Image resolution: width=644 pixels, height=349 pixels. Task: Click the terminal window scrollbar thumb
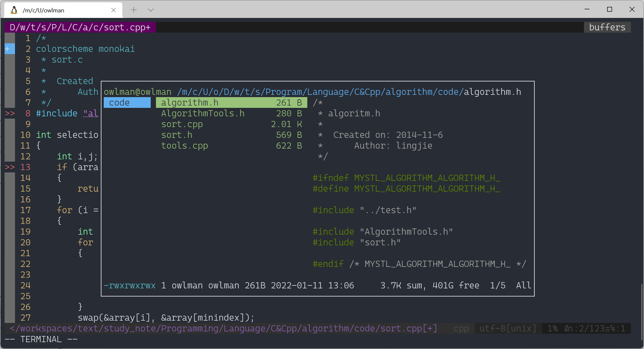pyautogui.click(x=642, y=312)
